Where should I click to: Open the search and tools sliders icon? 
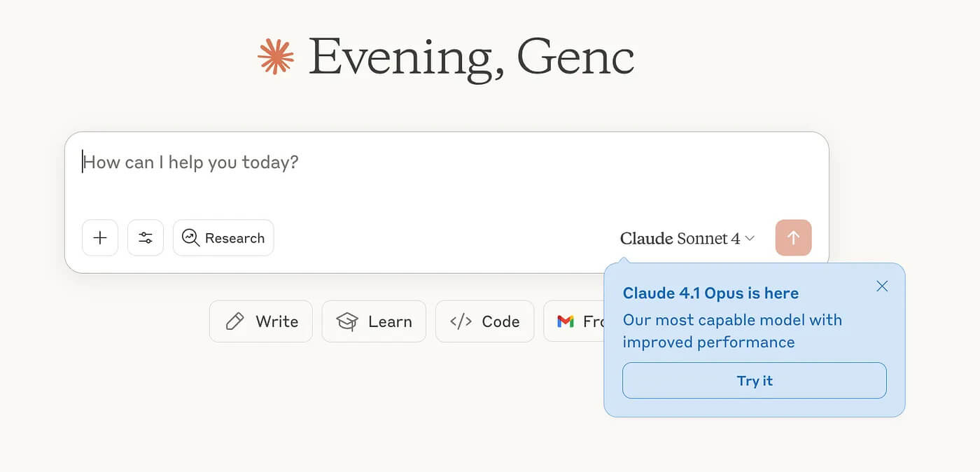pyautogui.click(x=146, y=238)
